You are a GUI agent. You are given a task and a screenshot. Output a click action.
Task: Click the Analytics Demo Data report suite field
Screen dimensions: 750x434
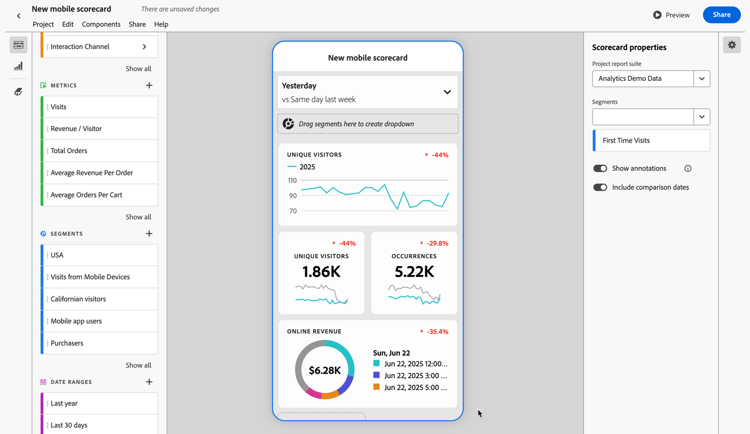(x=643, y=78)
